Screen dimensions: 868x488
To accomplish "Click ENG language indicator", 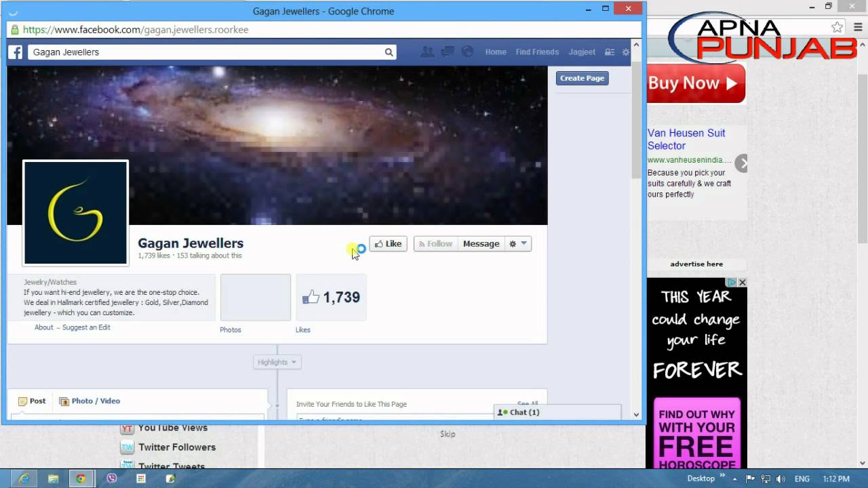I will click(x=802, y=479).
